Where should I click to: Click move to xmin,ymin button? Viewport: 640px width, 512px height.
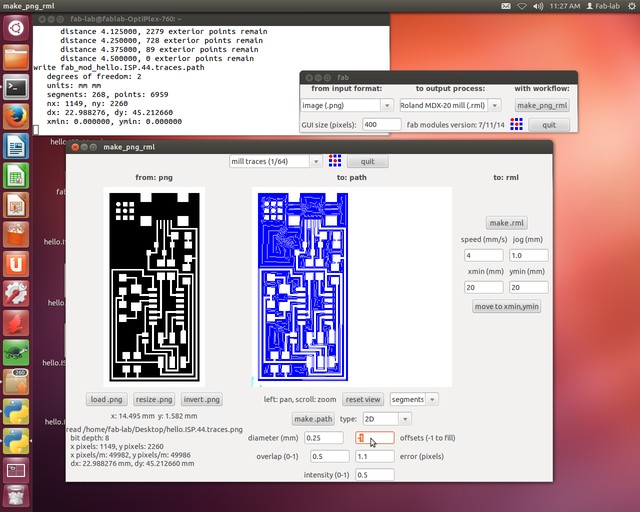(507, 306)
